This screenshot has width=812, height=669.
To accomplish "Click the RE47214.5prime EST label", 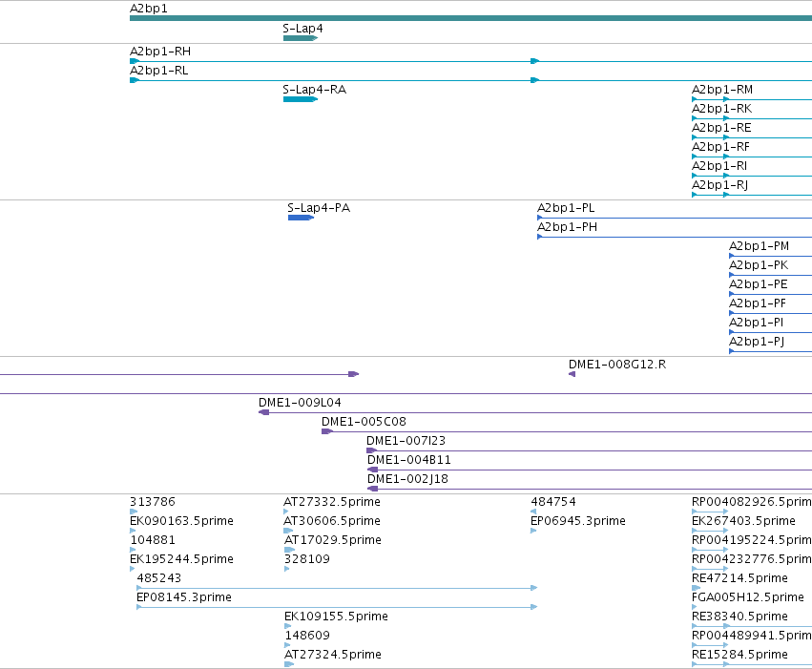I will click(x=740, y=579).
